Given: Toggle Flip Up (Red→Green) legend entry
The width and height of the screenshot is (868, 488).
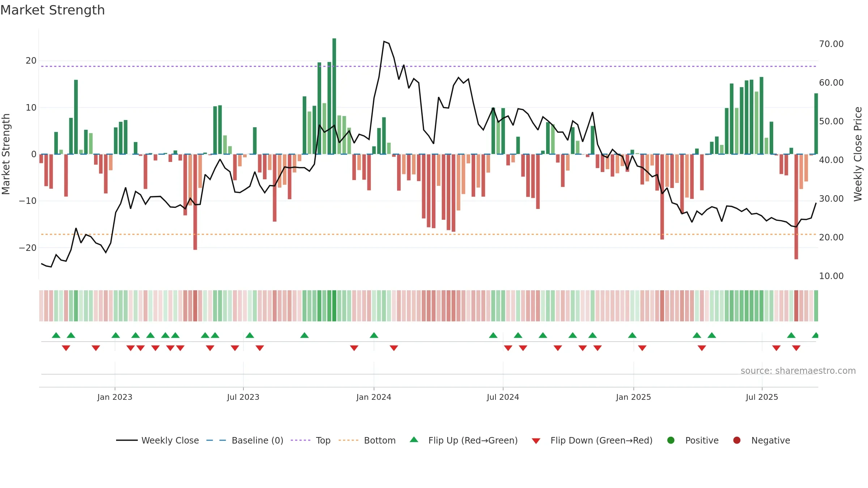Looking at the screenshot, I should pos(464,440).
